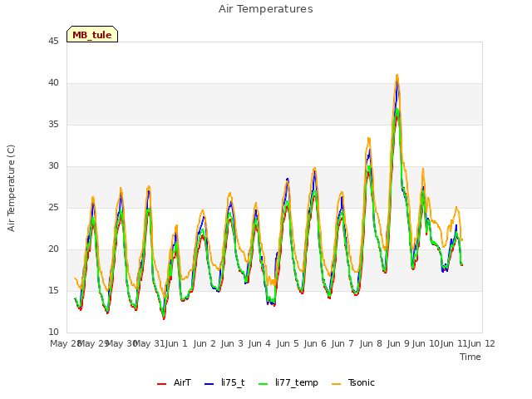The image size is (532, 399).
Task: Click the Jun 6 x-axis label
Action: [315, 343]
